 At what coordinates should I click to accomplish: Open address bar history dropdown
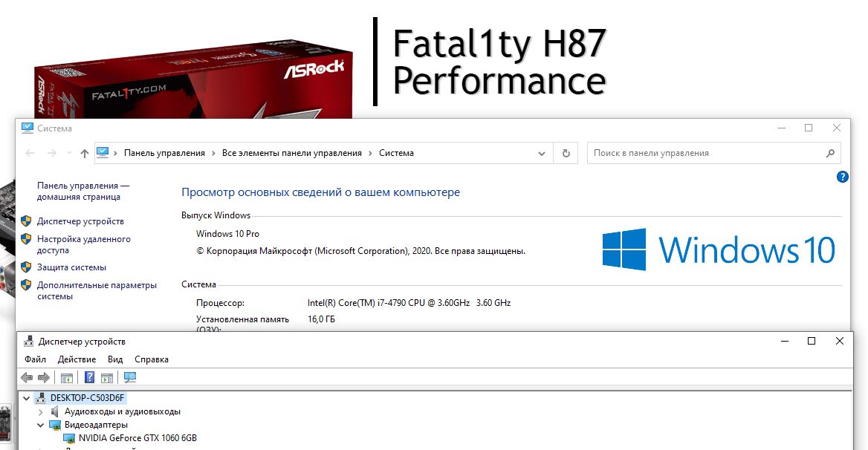coord(542,154)
